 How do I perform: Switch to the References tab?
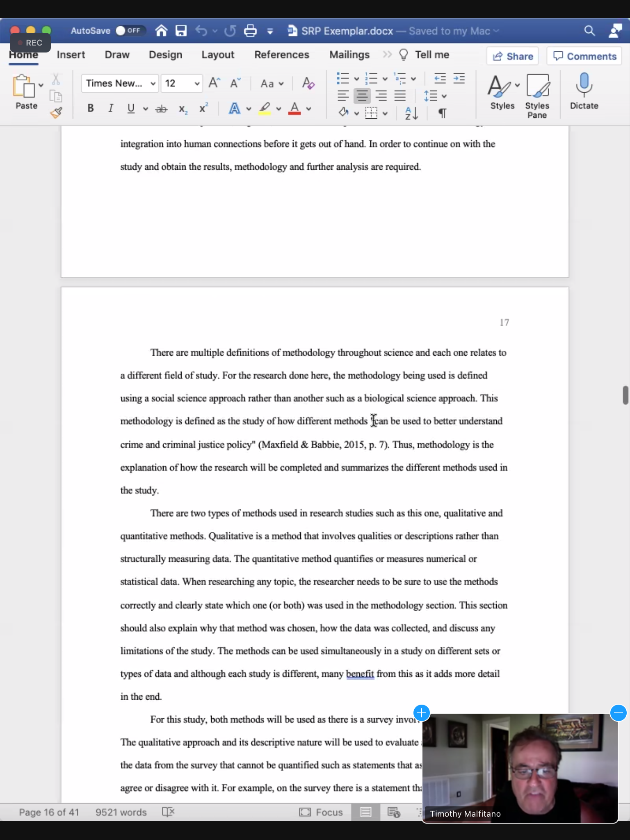tap(281, 55)
